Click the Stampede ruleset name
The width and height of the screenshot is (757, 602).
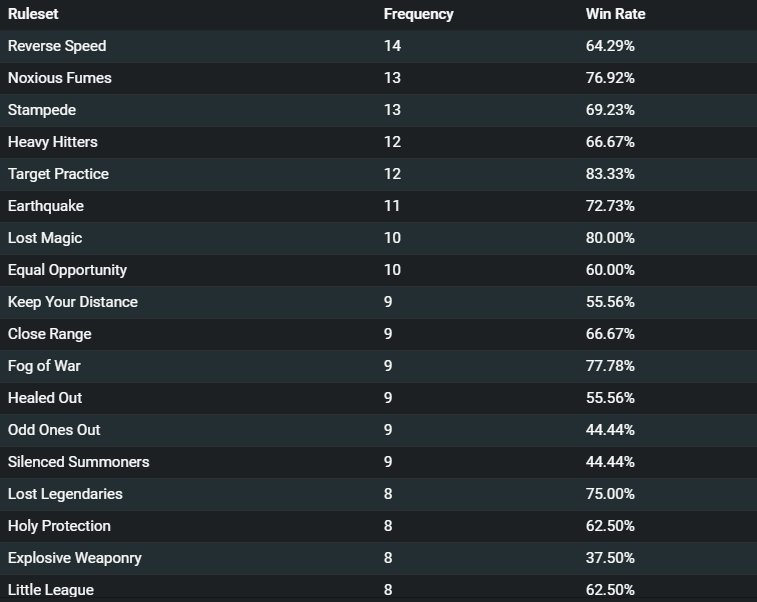[x=42, y=110]
